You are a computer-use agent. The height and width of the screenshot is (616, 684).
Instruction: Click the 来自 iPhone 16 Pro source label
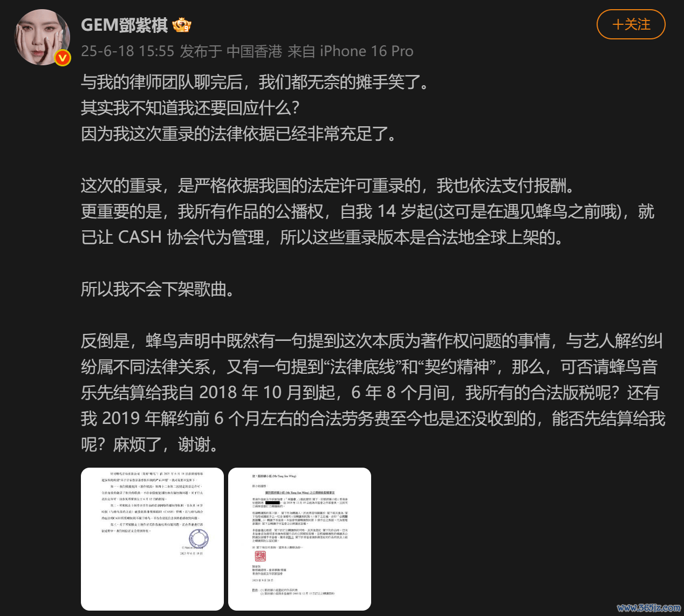pos(351,51)
